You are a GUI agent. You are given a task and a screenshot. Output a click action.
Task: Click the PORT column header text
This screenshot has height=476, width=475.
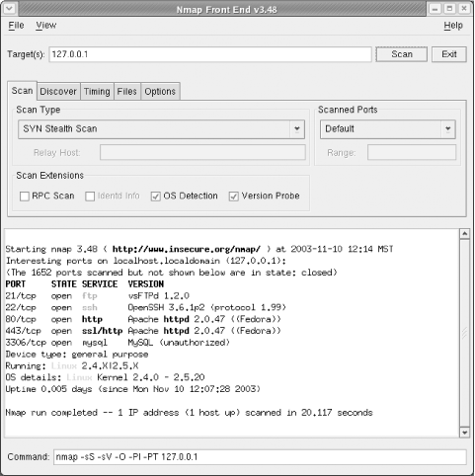pyautogui.click(x=15, y=284)
